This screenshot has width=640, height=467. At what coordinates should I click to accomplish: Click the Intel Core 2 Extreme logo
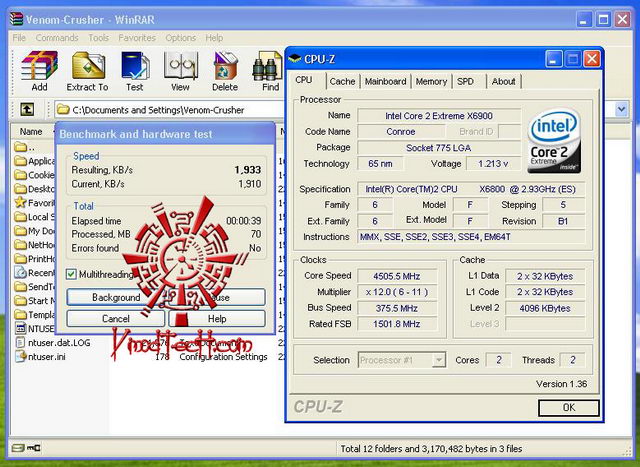[554, 141]
